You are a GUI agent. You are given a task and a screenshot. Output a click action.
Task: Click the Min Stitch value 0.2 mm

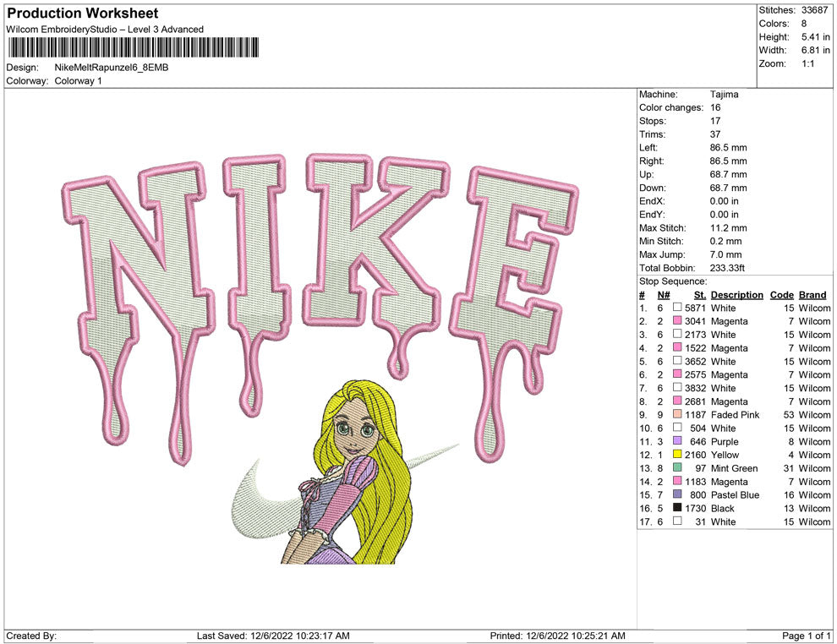[x=726, y=241]
